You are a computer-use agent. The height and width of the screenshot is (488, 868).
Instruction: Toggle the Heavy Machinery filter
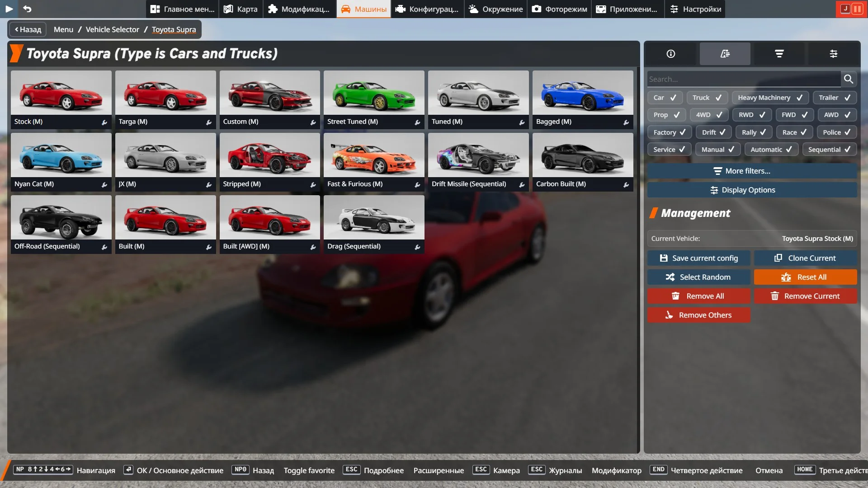tap(770, 98)
